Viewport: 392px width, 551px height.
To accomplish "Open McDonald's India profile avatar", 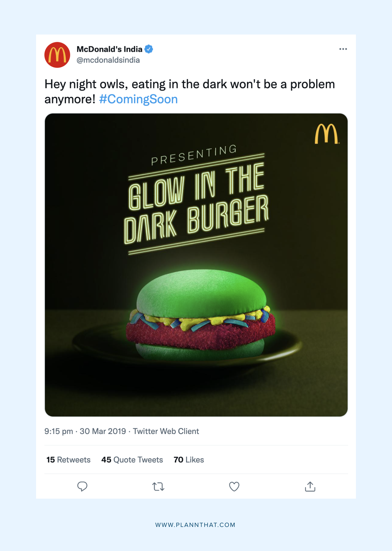I will pyautogui.click(x=57, y=55).
